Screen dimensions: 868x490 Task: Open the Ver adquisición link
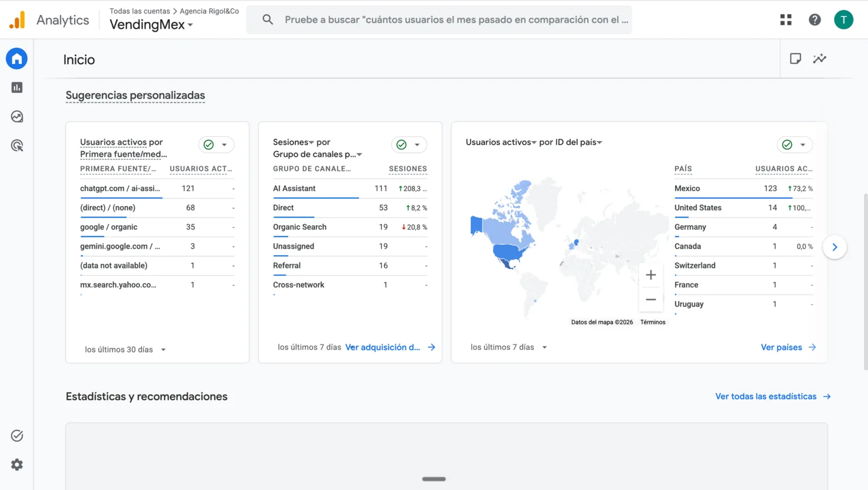click(x=383, y=347)
